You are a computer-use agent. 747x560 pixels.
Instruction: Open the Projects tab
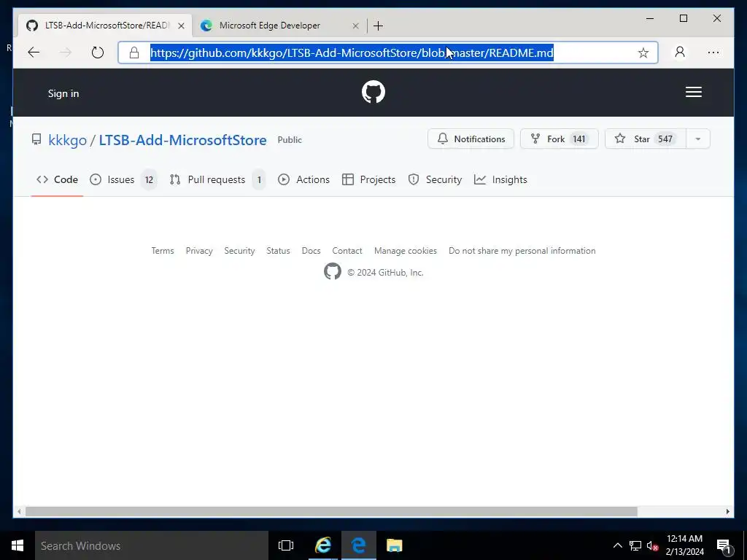coord(369,179)
